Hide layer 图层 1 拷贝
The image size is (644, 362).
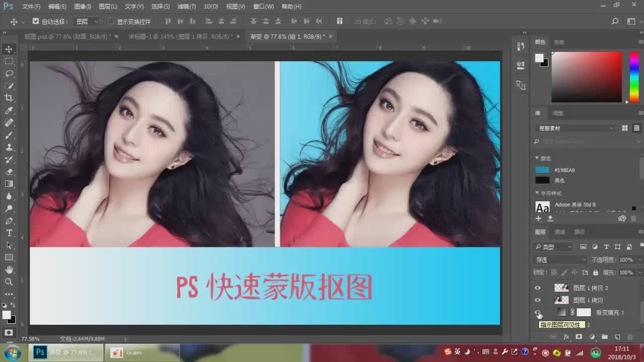click(x=538, y=300)
